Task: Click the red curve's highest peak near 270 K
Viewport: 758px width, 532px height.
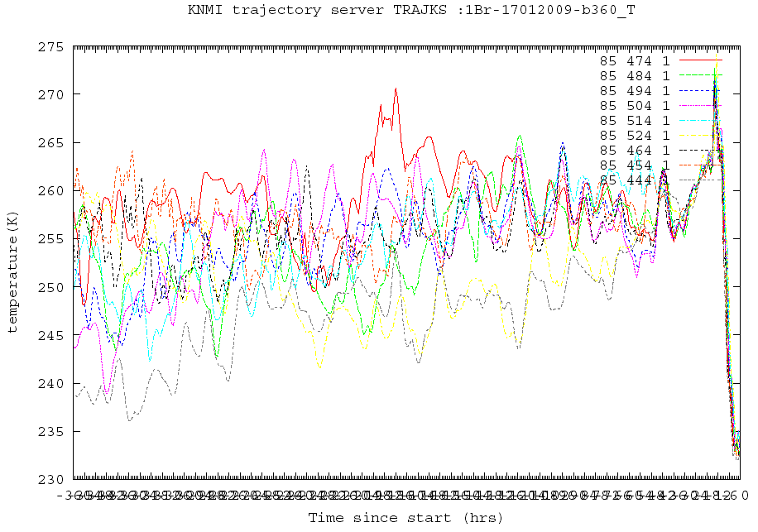Action: pos(396,89)
